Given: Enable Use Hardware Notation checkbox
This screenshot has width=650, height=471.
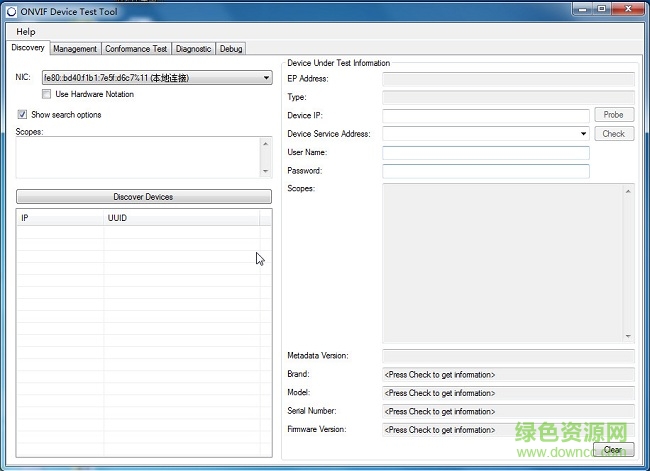Looking at the screenshot, I should (x=47, y=95).
